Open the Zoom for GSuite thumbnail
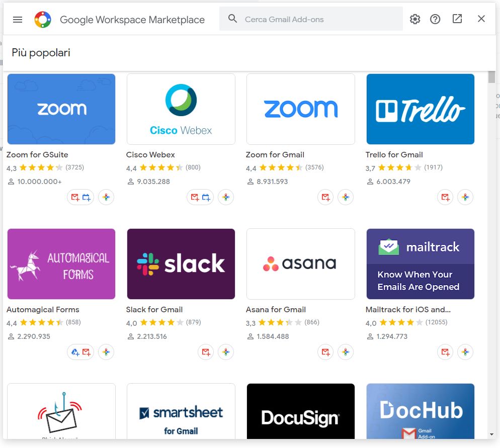The height and width of the screenshot is (448, 500). [x=61, y=109]
